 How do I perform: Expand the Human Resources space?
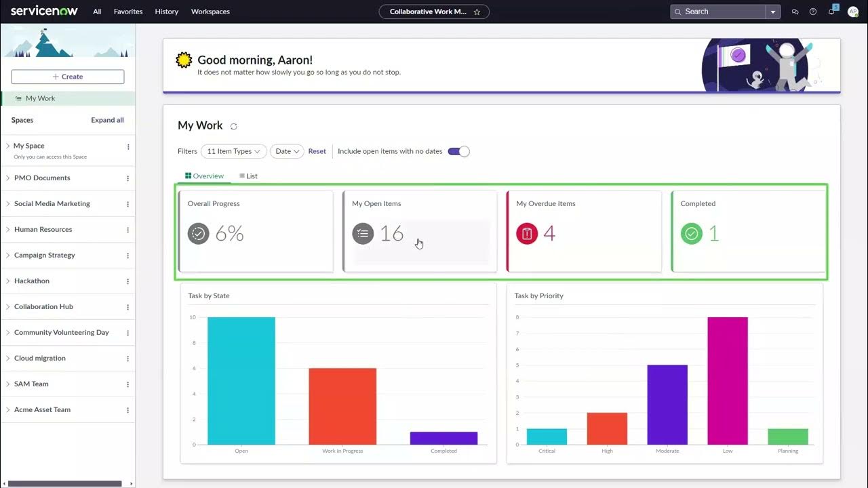(7, 229)
